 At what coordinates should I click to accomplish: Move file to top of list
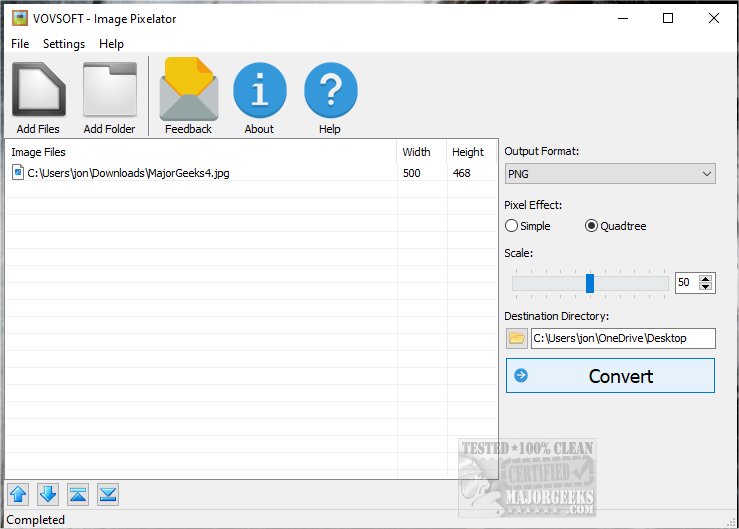[x=78, y=495]
